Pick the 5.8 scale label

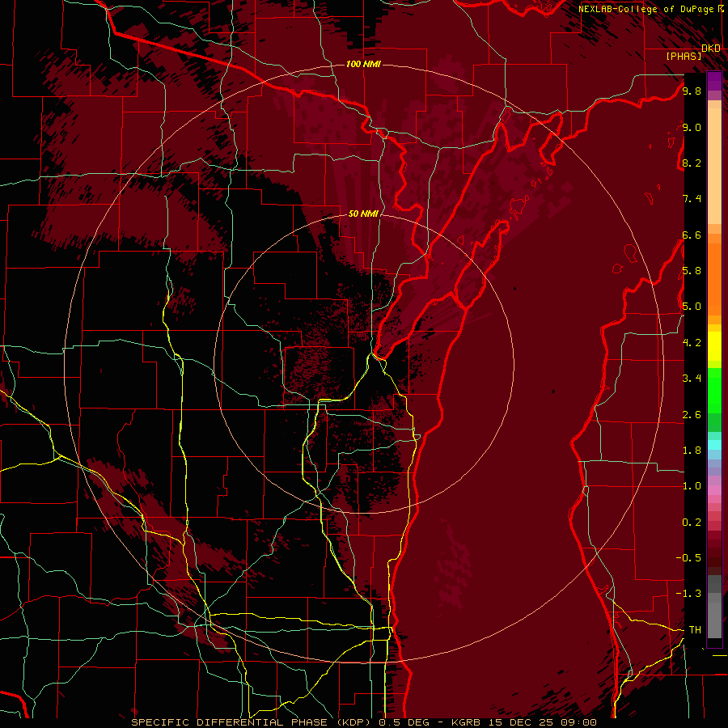(x=692, y=271)
